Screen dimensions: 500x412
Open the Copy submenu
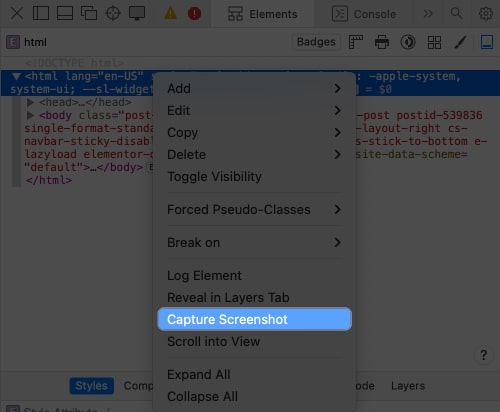pyautogui.click(x=254, y=132)
